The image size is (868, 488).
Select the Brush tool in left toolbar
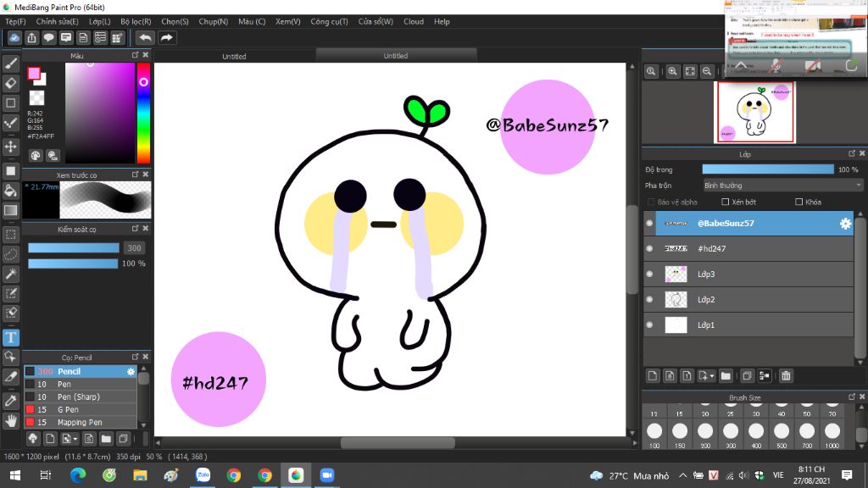(11, 64)
